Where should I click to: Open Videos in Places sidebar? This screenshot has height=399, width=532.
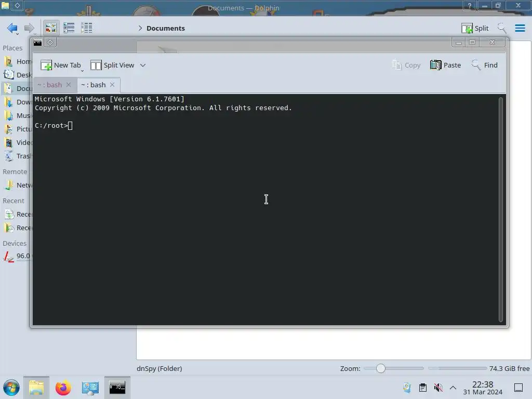click(18, 142)
